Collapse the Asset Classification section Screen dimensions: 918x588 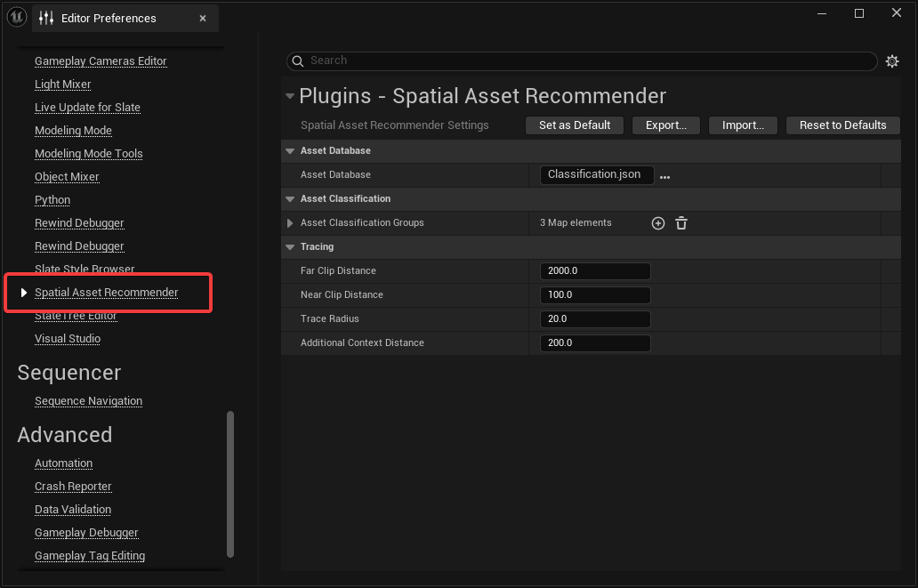(290, 199)
